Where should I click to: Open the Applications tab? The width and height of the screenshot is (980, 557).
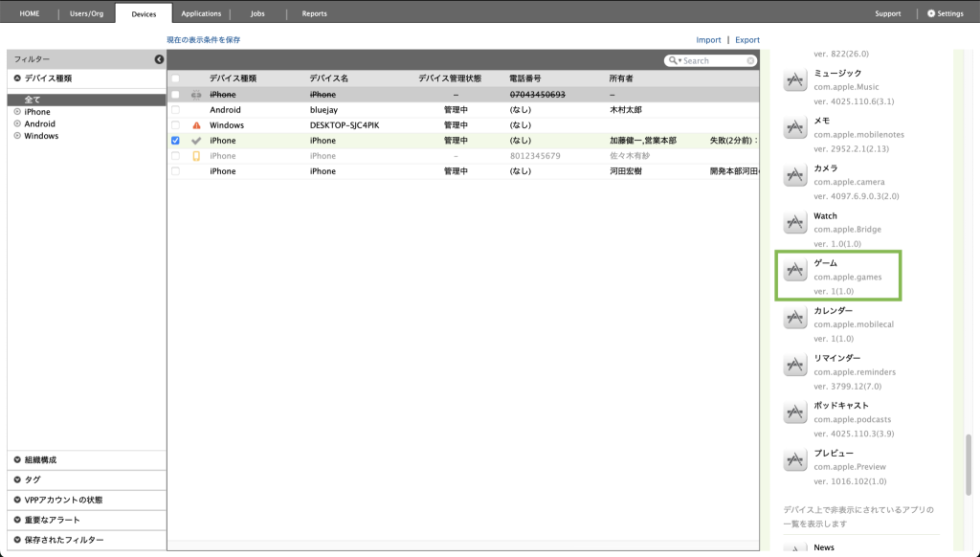[x=201, y=13]
